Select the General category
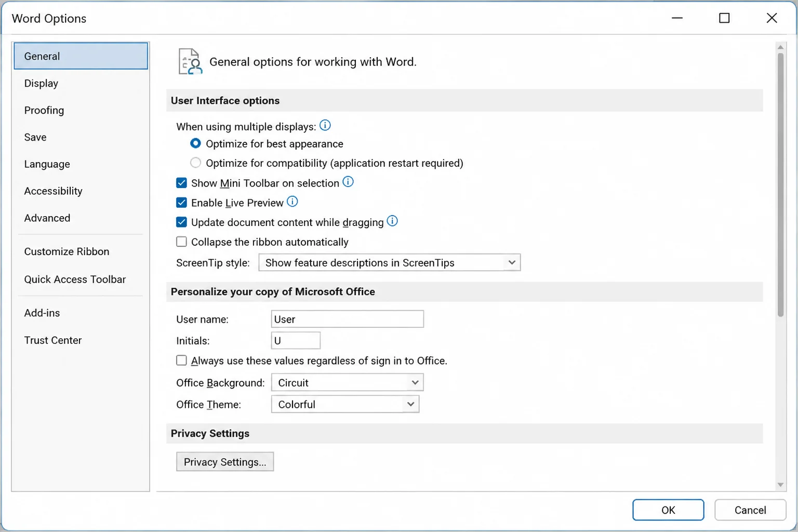 coord(81,56)
